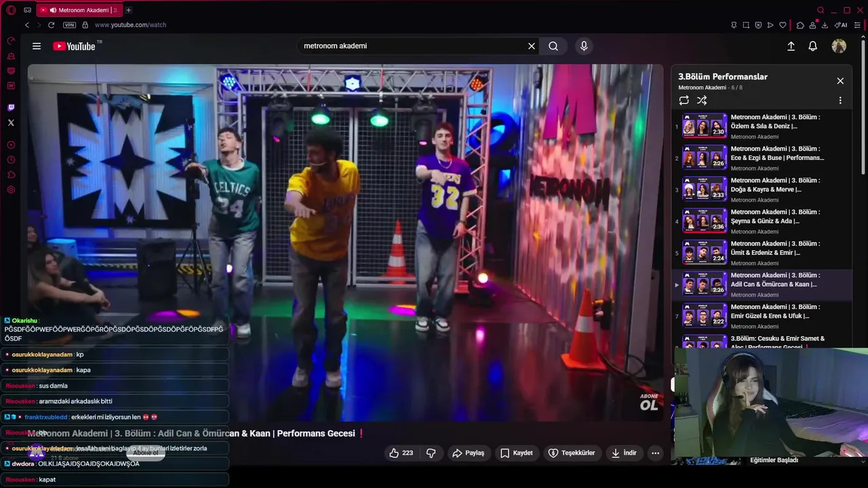Open browser downloads tray icon
Viewport: 868px width, 488px height.
pos(825,25)
